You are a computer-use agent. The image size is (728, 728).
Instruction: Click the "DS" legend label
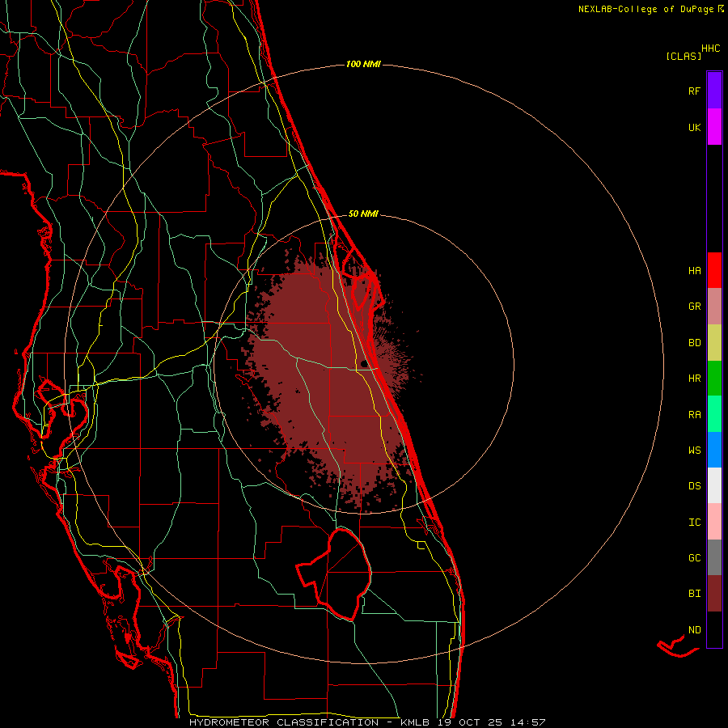pos(694,485)
